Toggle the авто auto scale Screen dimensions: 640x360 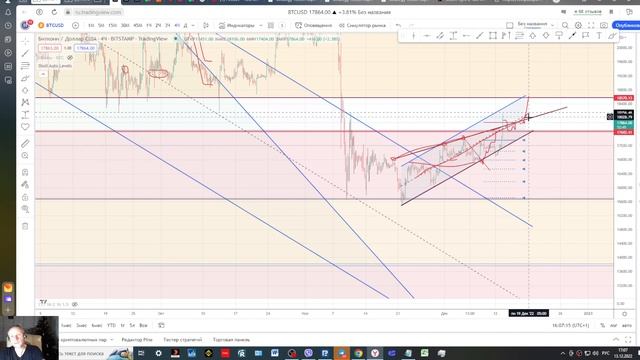[627, 325]
